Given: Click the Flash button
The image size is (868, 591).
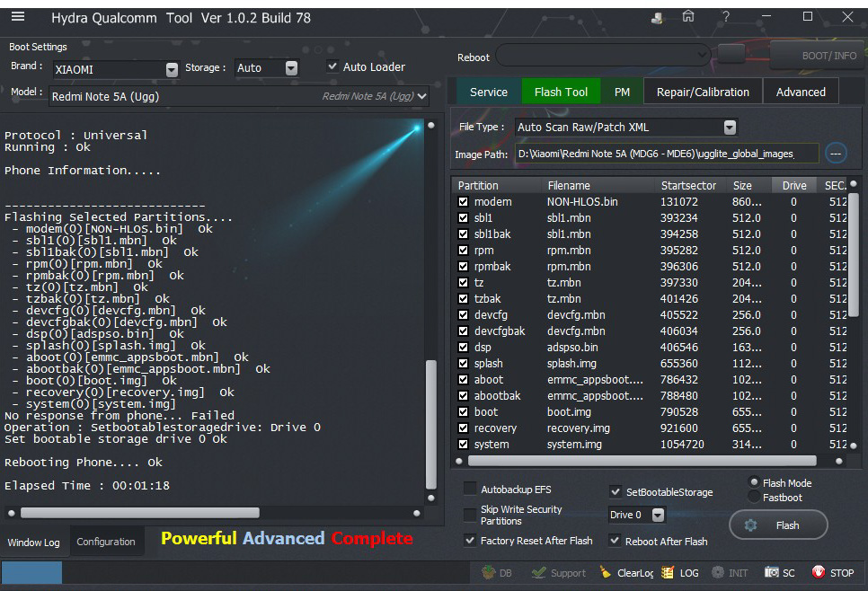Looking at the screenshot, I should (778, 525).
